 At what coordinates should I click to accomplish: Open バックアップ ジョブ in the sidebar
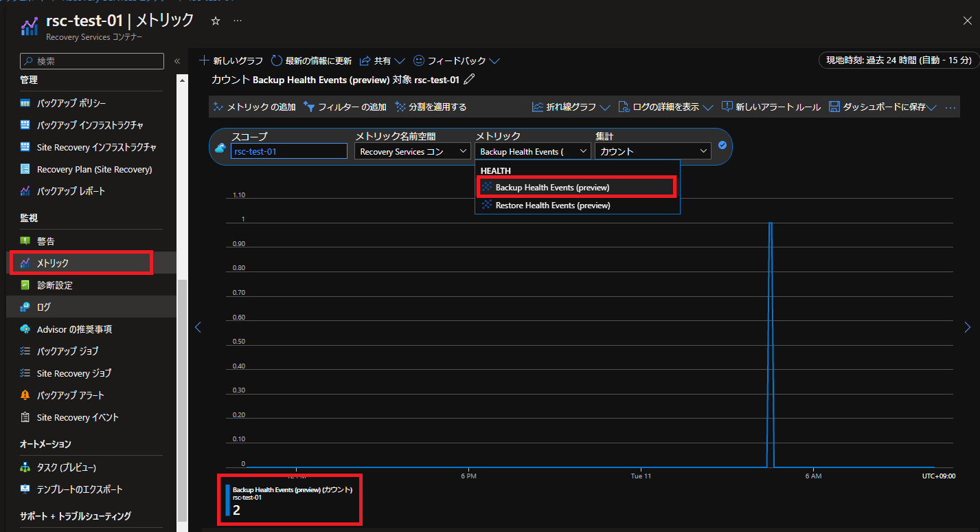[x=91, y=351]
